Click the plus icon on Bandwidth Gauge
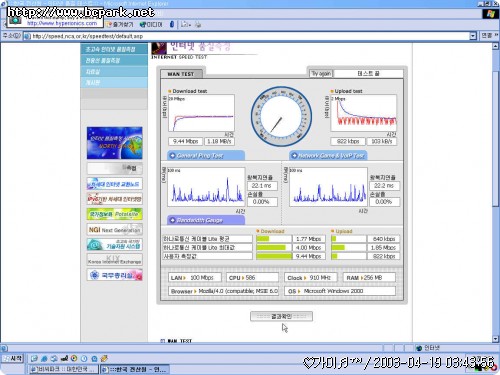This screenshot has height=375, width=500. pyautogui.click(x=172, y=220)
